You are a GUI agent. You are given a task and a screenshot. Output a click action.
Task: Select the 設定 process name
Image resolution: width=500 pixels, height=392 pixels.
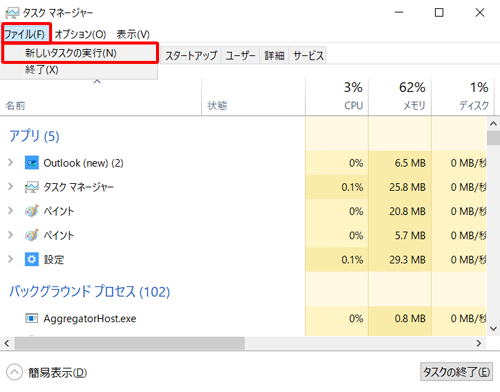tap(54, 259)
